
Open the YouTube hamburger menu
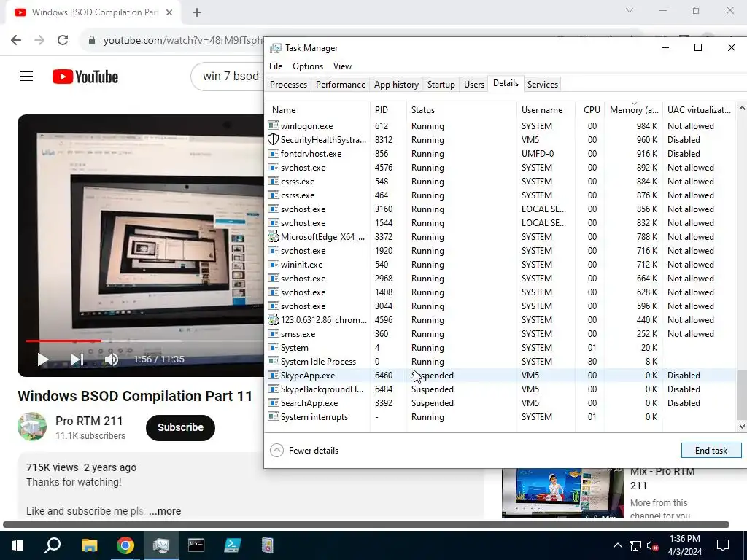click(x=26, y=76)
